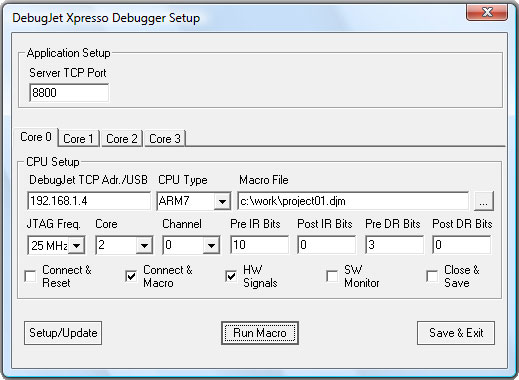The height and width of the screenshot is (380, 519).
Task: Enable the Close & Save checkbox
Action: click(432, 276)
